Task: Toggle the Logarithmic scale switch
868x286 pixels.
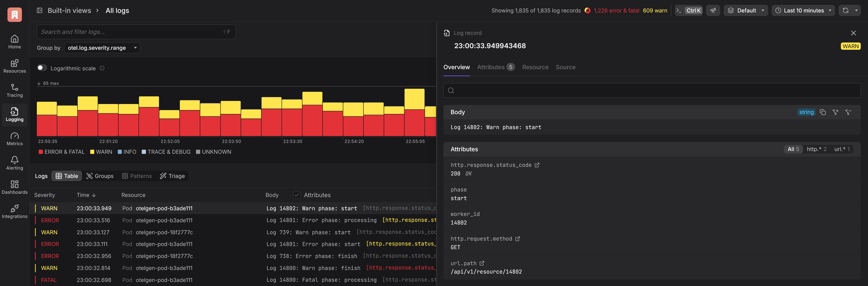Action: (x=42, y=68)
